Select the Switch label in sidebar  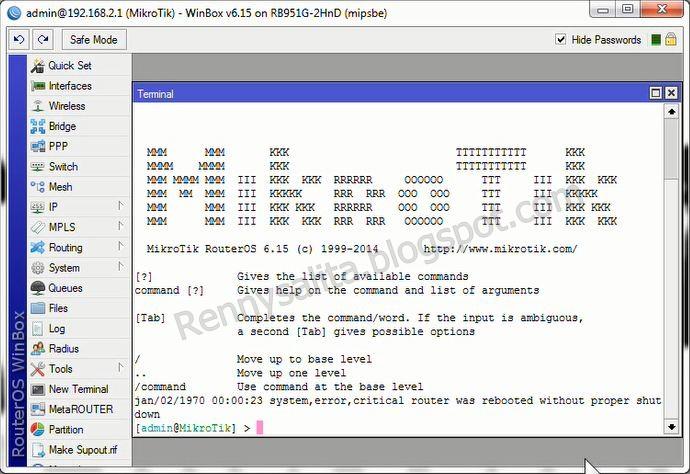click(63, 167)
